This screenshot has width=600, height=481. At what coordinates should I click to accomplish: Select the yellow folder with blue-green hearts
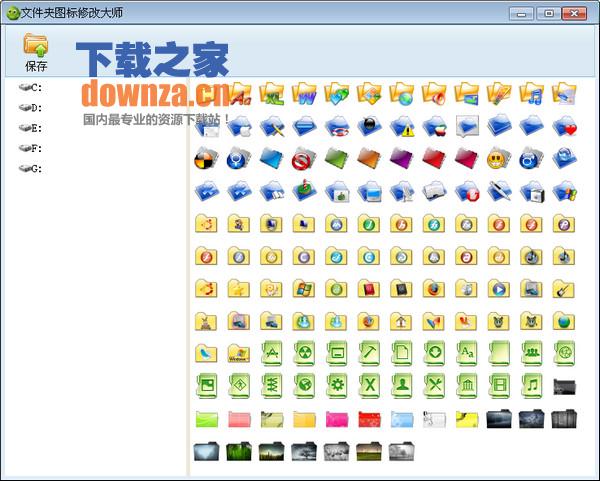pyautogui.click(x=336, y=94)
